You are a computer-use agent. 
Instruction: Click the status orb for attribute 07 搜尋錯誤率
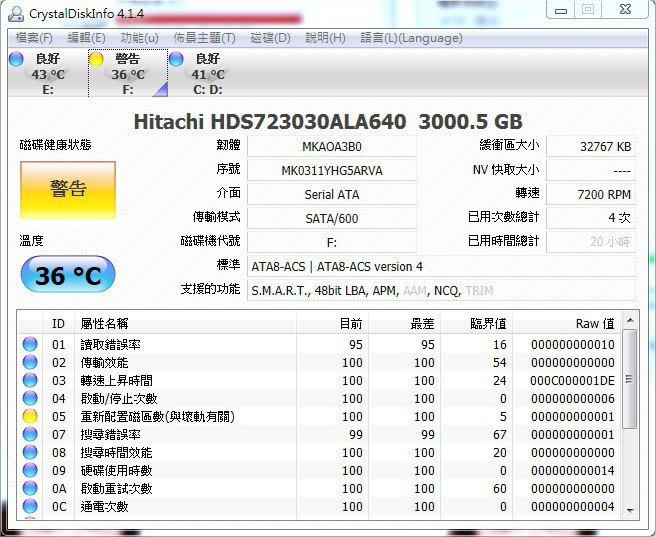(30, 434)
